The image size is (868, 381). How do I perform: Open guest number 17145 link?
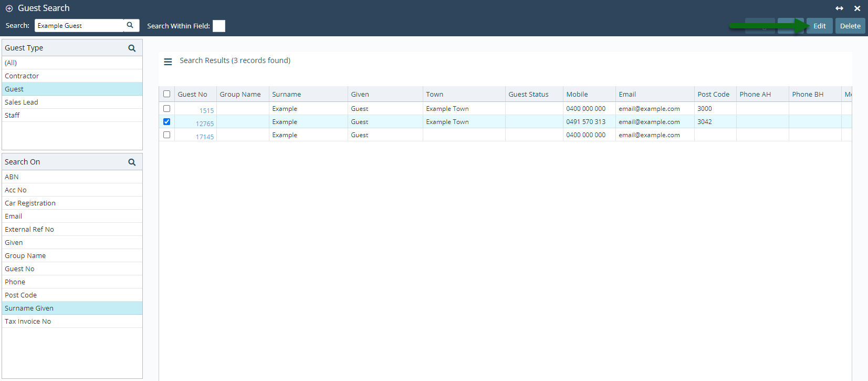205,137
